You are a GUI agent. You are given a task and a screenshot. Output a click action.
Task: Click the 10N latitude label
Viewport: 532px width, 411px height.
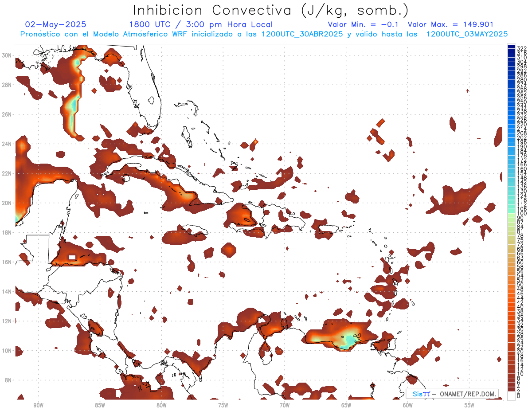(x=7, y=351)
